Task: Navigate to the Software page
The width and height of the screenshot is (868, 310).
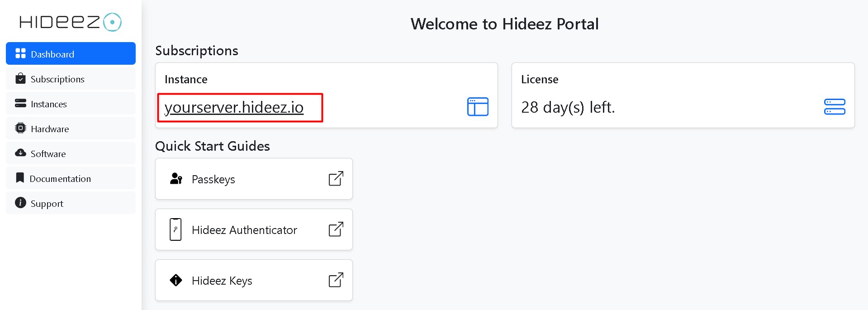Action: pyautogui.click(x=48, y=154)
